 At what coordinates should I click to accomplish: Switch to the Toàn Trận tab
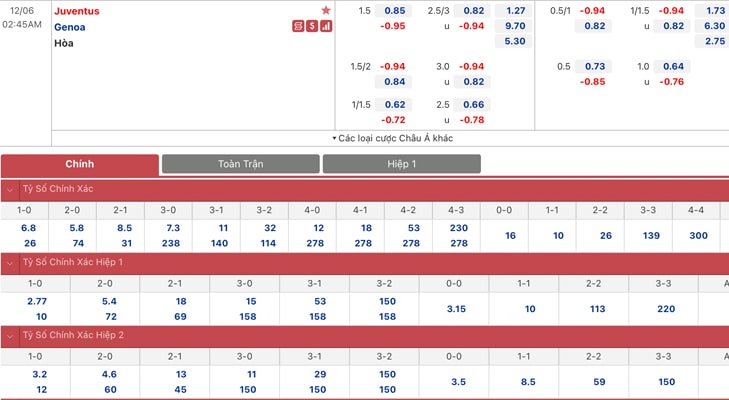[x=241, y=164]
